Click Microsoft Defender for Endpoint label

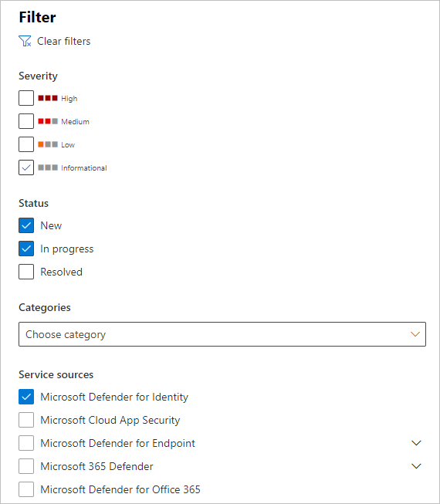(x=117, y=443)
